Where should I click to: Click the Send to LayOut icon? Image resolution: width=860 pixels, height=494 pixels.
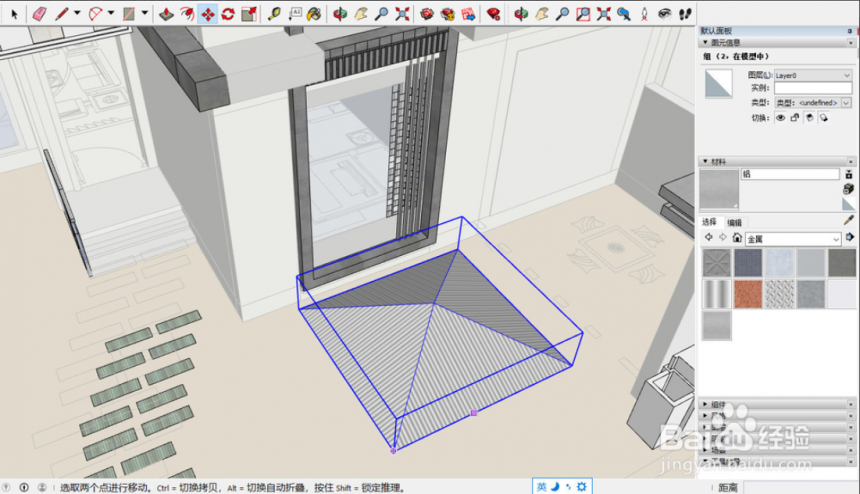pyautogui.click(x=468, y=14)
